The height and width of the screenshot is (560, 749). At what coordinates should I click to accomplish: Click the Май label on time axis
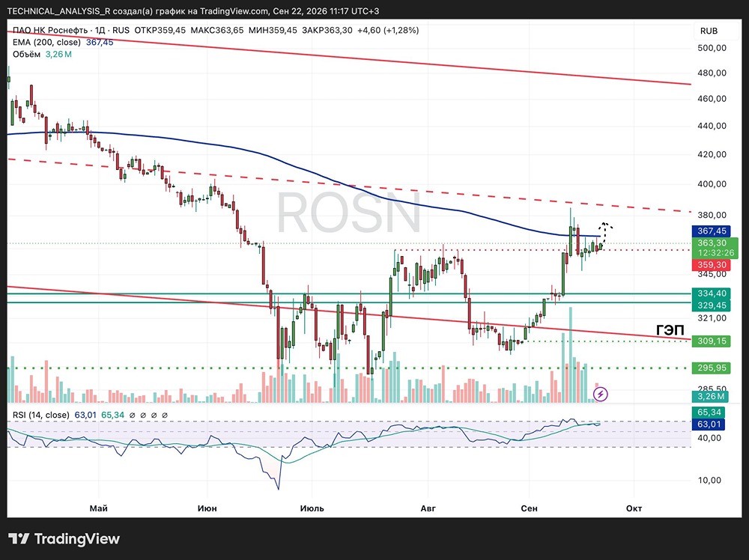99,508
